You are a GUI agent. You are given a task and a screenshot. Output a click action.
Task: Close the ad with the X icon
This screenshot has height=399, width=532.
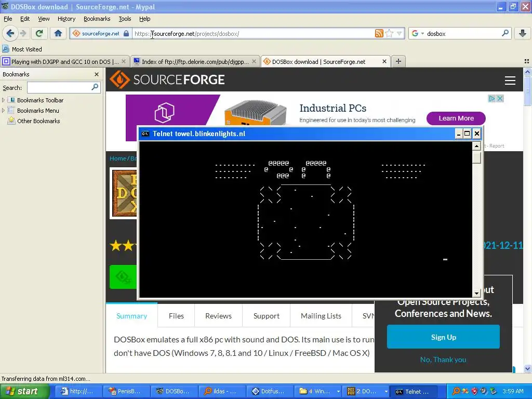click(500, 98)
